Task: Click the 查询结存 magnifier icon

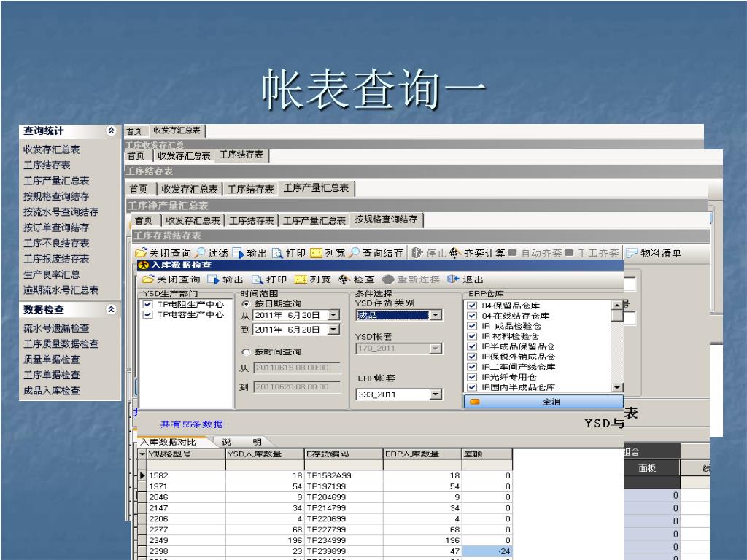Action: [x=354, y=253]
